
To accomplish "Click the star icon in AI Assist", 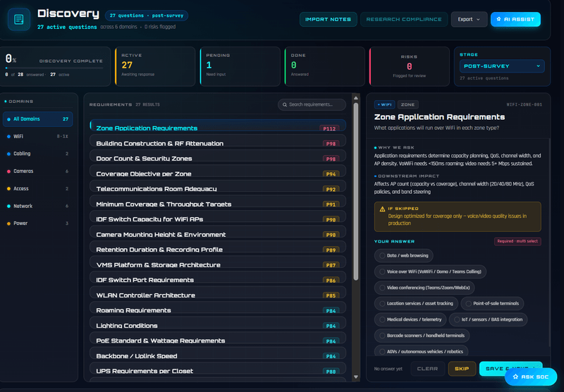I will click(x=498, y=19).
